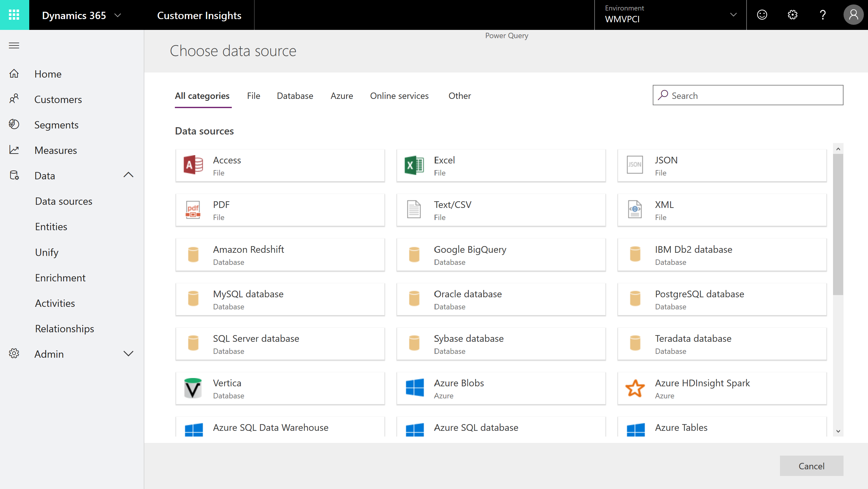Select the Access file data source
This screenshot has height=489, width=868.
(280, 165)
